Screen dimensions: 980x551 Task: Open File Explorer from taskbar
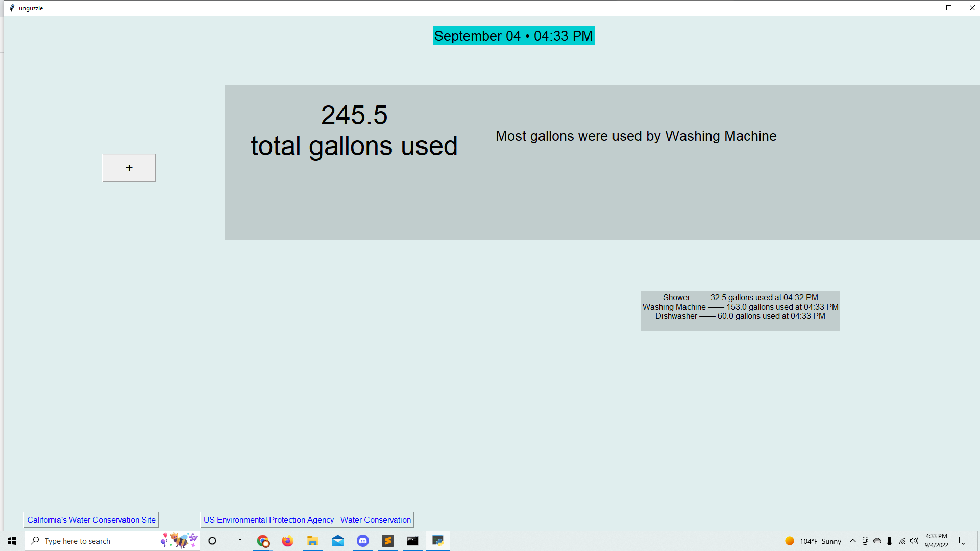pos(312,541)
